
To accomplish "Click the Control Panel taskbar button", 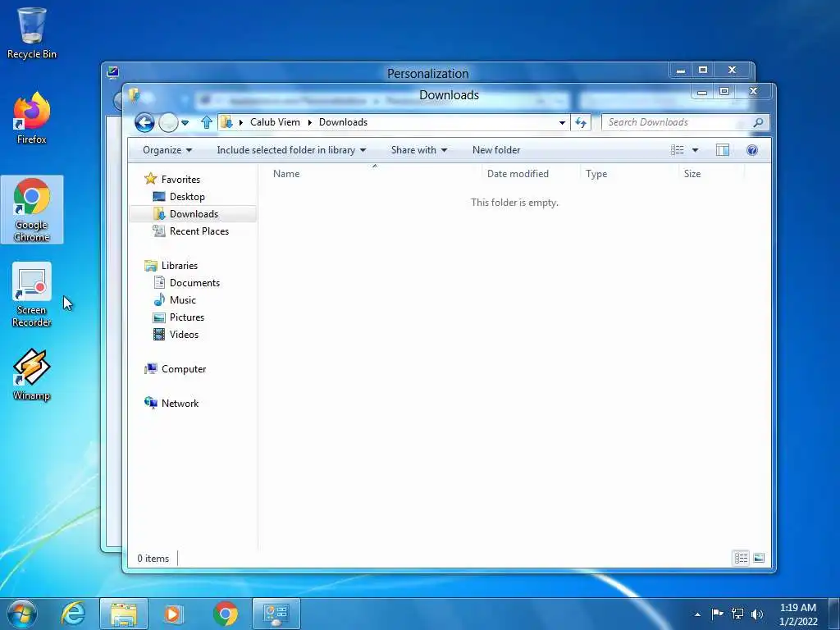I will pyautogui.click(x=276, y=614).
